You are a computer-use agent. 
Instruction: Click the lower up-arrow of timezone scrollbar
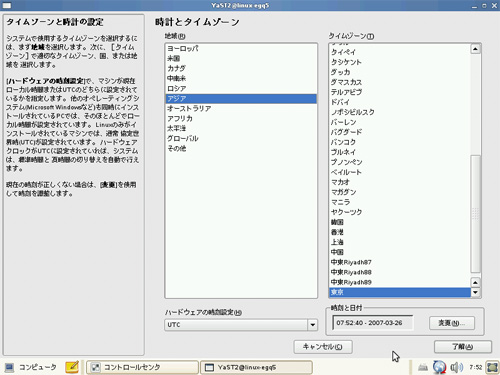click(475, 282)
